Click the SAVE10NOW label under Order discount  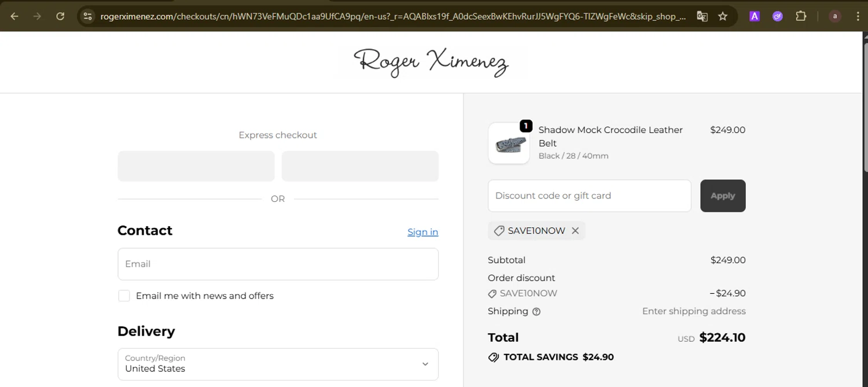(x=528, y=293)
